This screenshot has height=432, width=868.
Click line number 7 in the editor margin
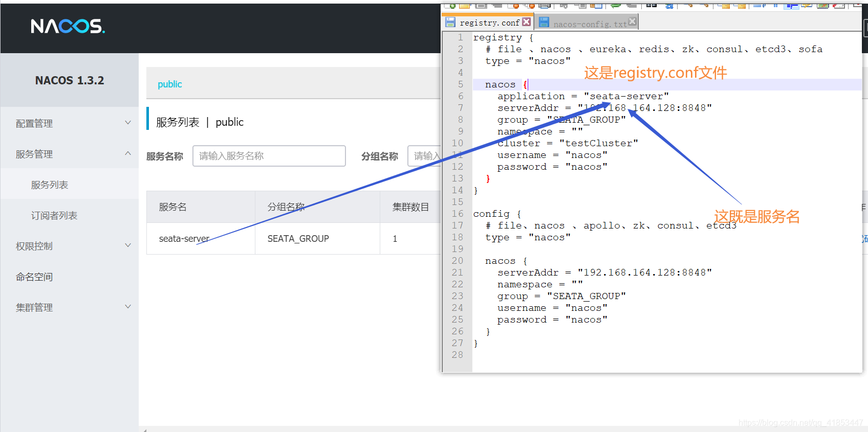pyautogui.click(x=461, y=108)
